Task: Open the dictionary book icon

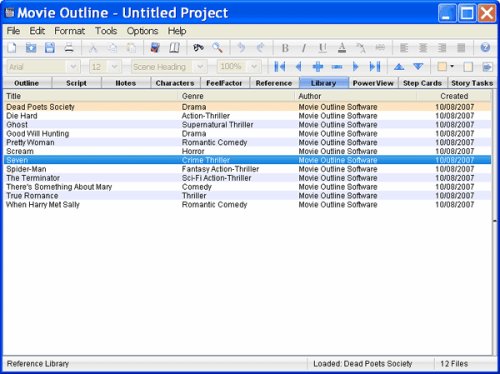Action: coord(155,48)
